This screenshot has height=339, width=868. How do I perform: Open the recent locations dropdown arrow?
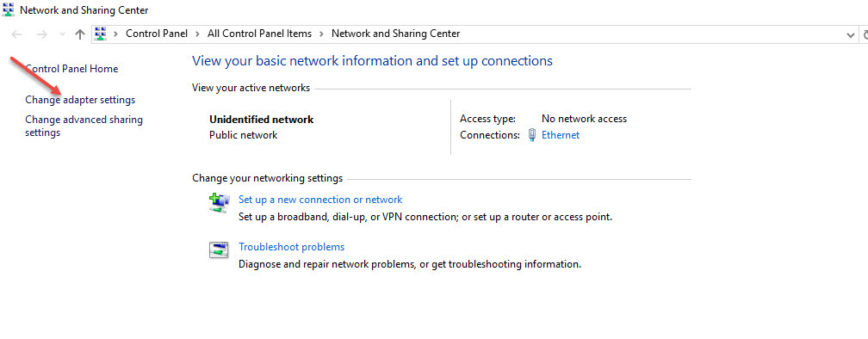(x=62, y=34)
